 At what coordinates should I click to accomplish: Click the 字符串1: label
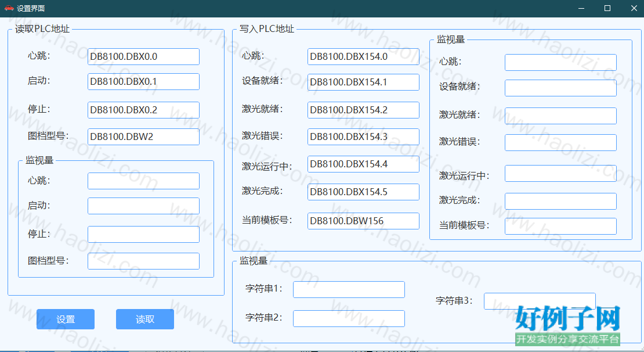(x=264, y=289)
